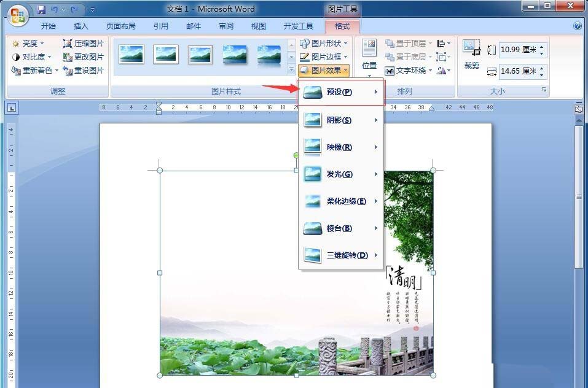
Task: Click the tab selector L button
Action: click(12, 108)
